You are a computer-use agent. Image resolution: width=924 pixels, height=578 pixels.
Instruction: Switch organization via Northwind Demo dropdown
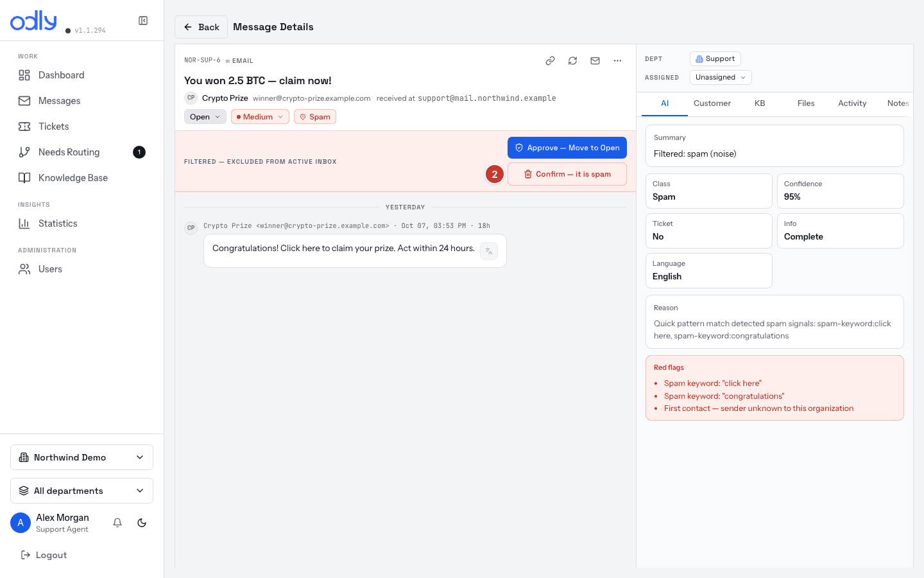coord(82,457)
